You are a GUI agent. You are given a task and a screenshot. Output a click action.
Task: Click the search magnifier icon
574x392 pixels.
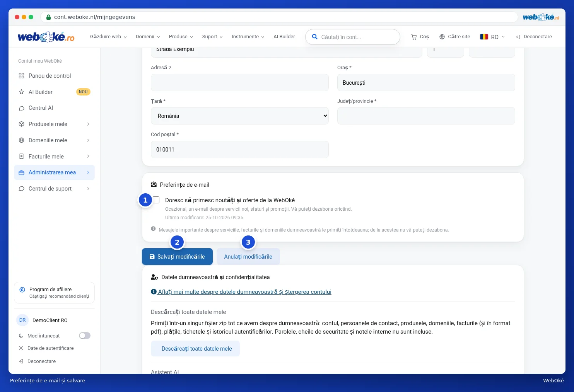[315, 37]
